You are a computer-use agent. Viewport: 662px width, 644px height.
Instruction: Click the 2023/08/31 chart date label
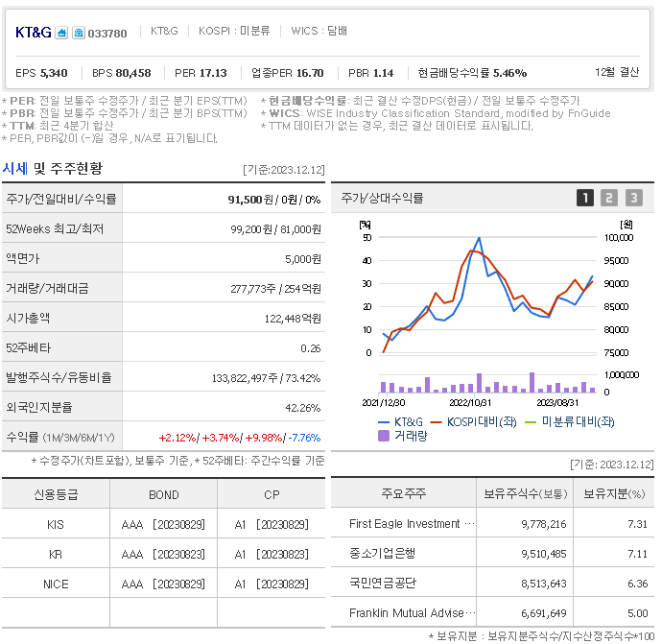(557, 402)
